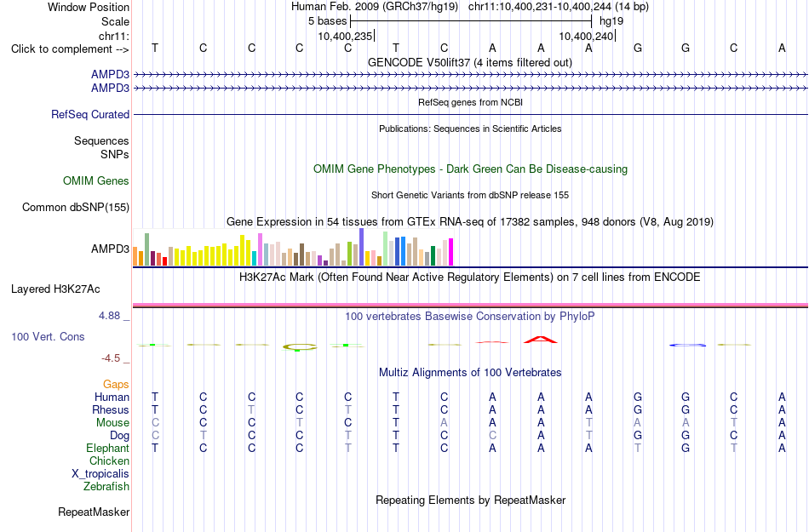Open GENCODE V50lift37 track title

(469, 62)
